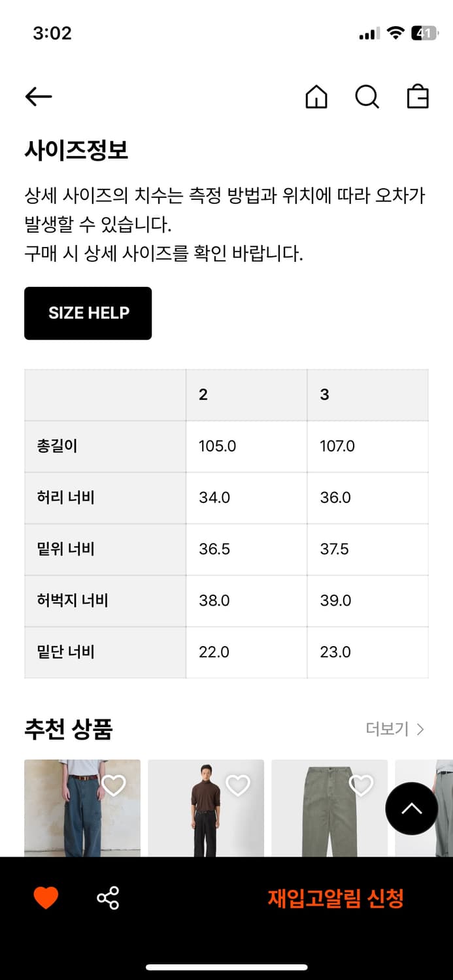
Task: Like the blue jeans recommended product
Action: click(x=114, y=785)
